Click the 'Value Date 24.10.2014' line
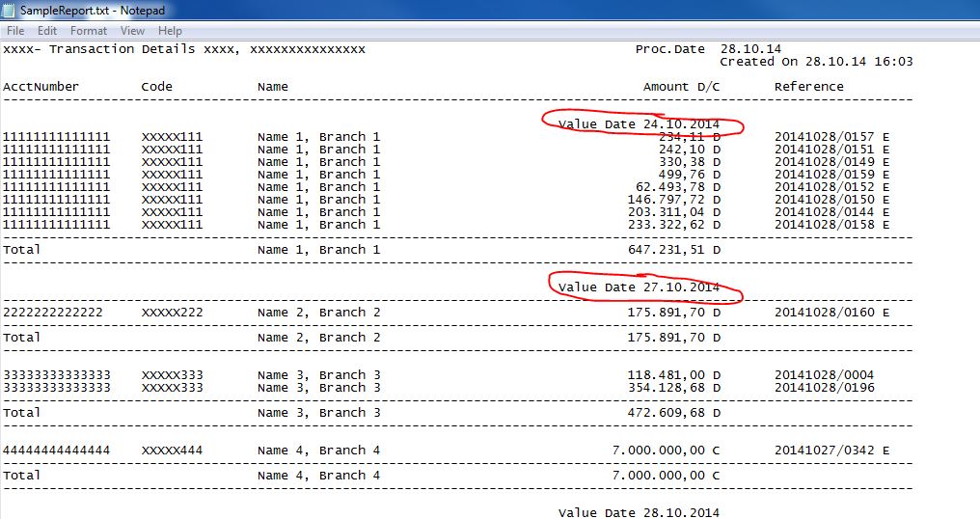The height and width of the screenshot is (519, 980). pyautogui.click(x=639, y=124)
